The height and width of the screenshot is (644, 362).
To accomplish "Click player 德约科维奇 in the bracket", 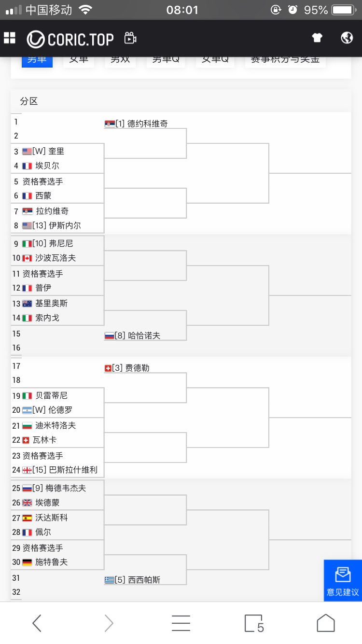I will (x=148, y=124).
